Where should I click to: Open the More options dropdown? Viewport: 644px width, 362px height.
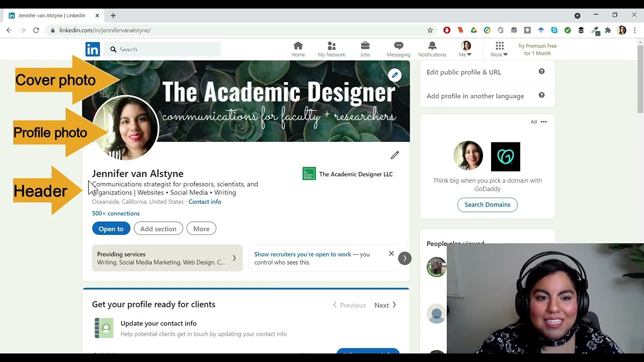pos(201,229)
